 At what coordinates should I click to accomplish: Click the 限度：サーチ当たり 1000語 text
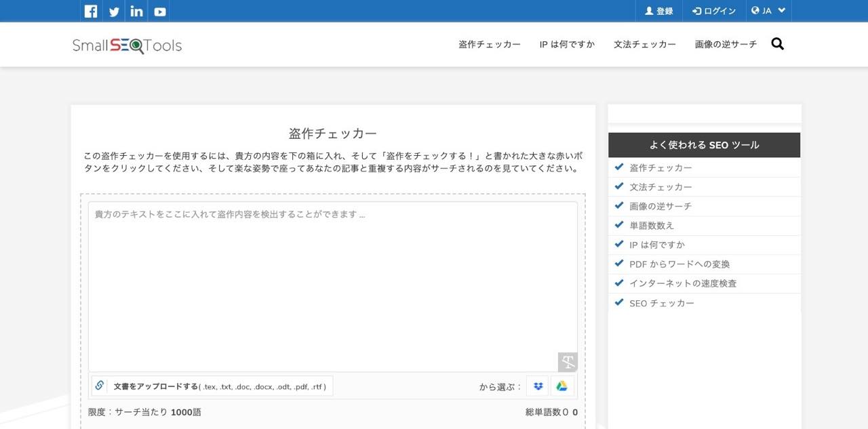(x=144, y=412)
